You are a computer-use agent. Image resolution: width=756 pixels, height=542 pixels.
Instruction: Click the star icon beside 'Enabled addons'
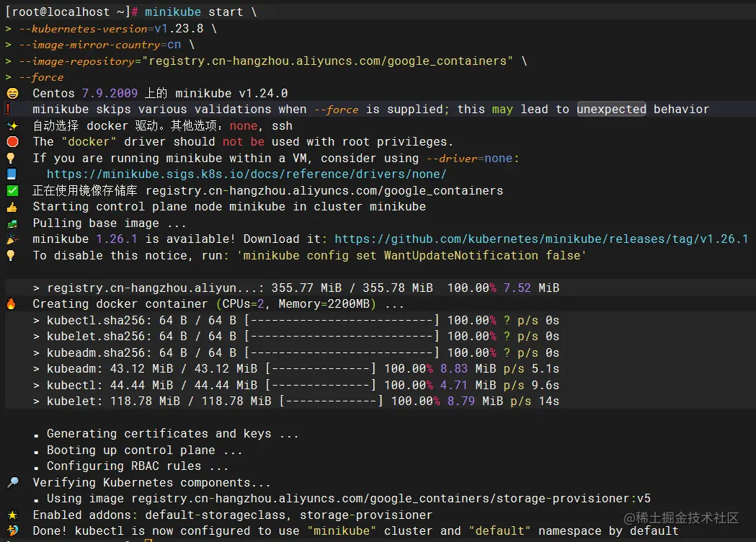(12, 515)
